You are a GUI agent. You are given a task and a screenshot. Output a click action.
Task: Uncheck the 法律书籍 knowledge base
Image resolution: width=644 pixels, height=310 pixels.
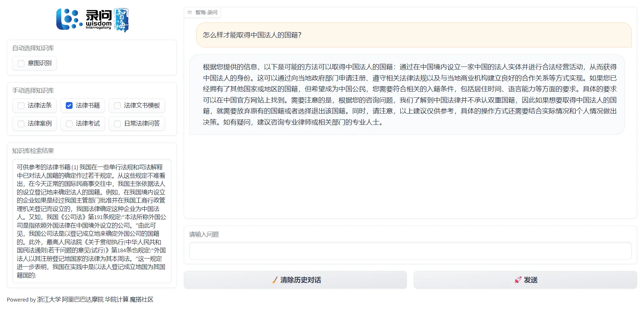pos(69,105)
